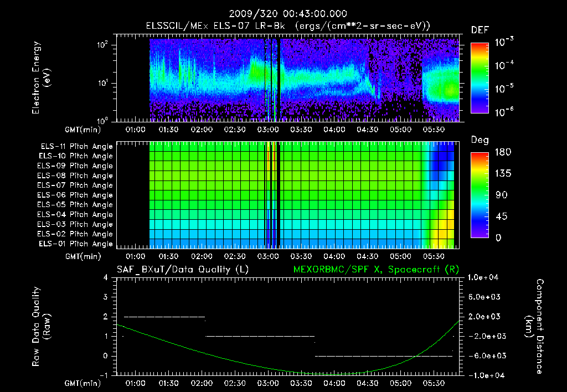Click the -1 tick on Raw Data Quality axis
Screen dimensions: 567x392
point(104,375)
